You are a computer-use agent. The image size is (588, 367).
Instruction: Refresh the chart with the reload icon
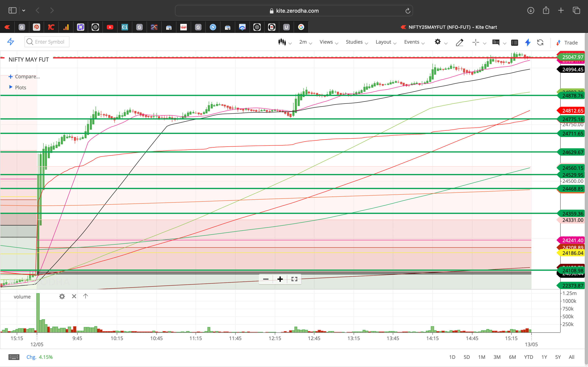[541, 43]
